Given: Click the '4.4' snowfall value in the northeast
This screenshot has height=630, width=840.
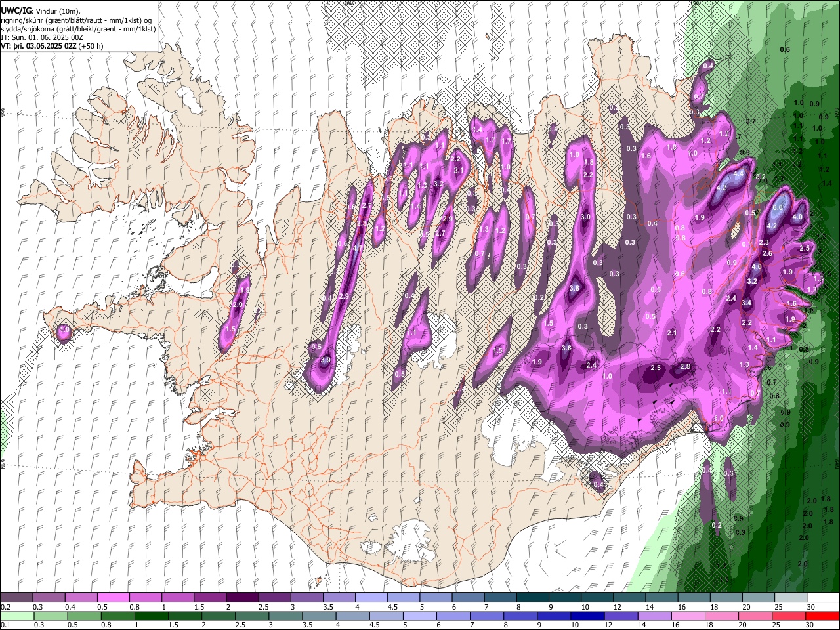Looking at the screenshot, I should [x=739, y=173].
